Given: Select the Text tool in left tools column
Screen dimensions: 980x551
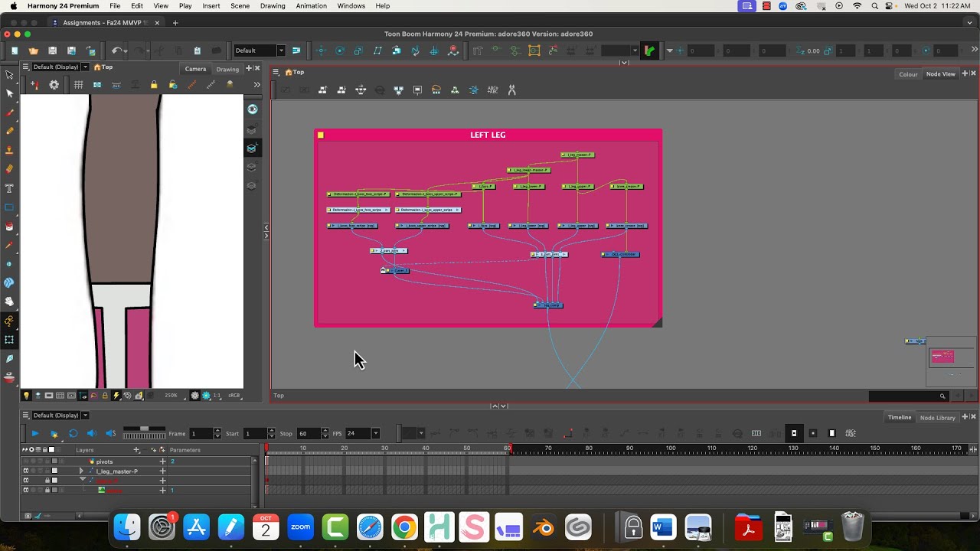Looking at the screenshot, I should [x=9, y=188].
